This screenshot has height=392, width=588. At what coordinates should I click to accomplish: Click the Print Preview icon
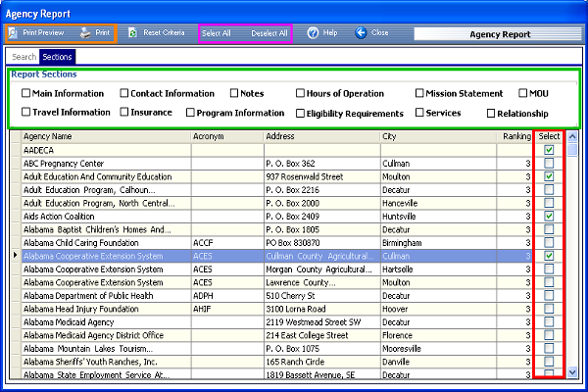click(14, 32)
